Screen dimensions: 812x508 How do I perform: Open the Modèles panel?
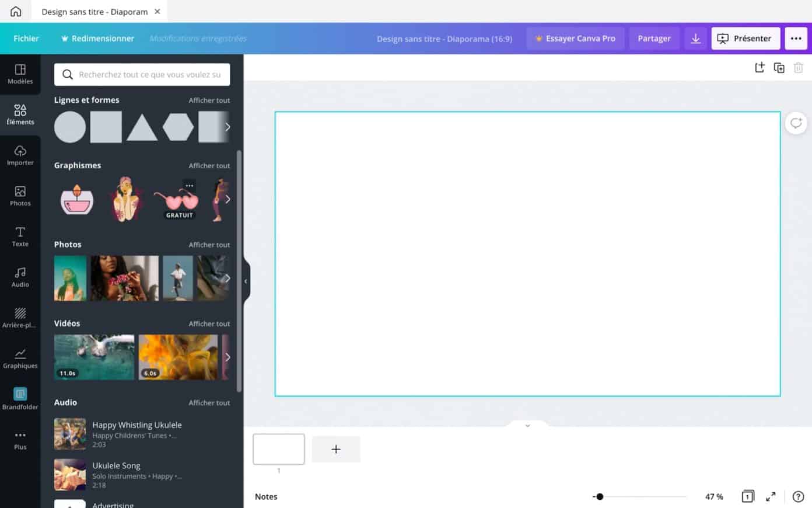[20, 74]
